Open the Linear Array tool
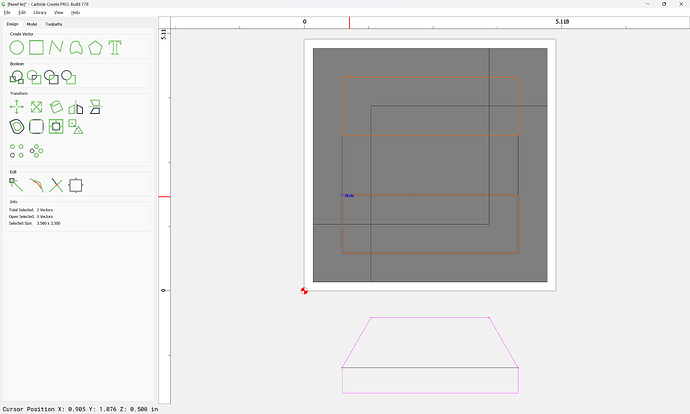This screenshot has width=690, height=414. click(17, 151)
